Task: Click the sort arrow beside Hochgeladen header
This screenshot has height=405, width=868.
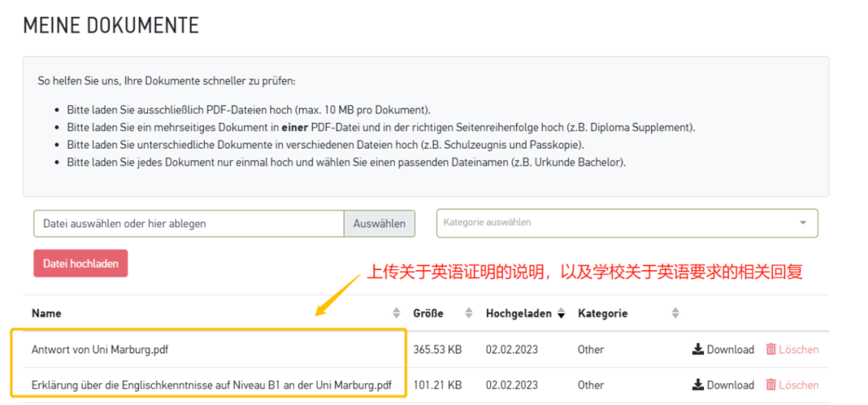Action: pyautogui.click(x=561, y=313)
